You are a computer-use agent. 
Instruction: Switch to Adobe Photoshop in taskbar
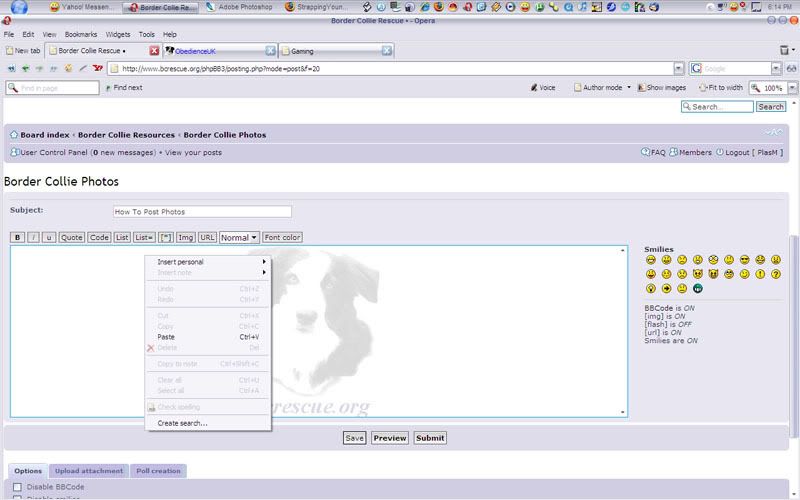[240, 7]
